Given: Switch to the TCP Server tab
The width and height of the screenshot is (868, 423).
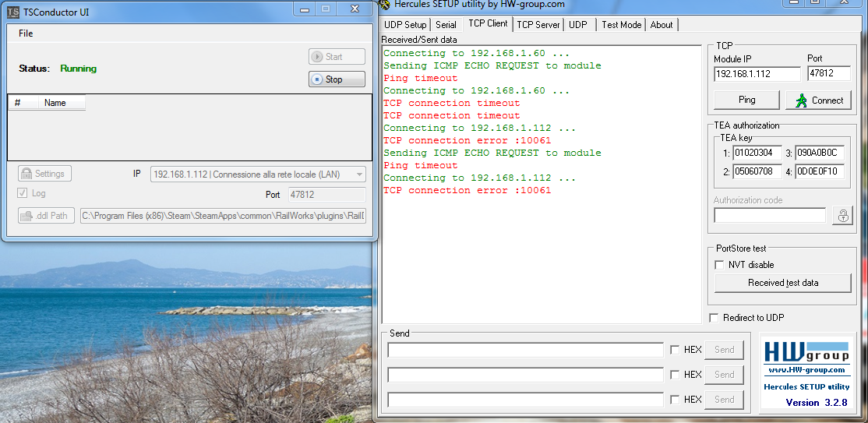Looking at the screenshot, I should [x=538, y=25].
